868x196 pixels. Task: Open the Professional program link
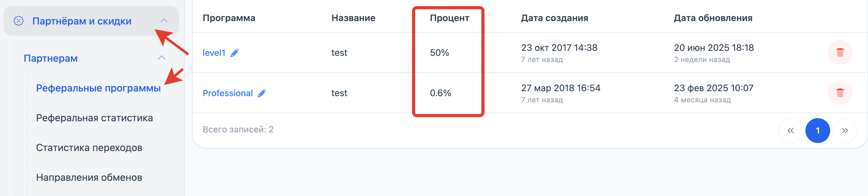click(x=227, y=93)
